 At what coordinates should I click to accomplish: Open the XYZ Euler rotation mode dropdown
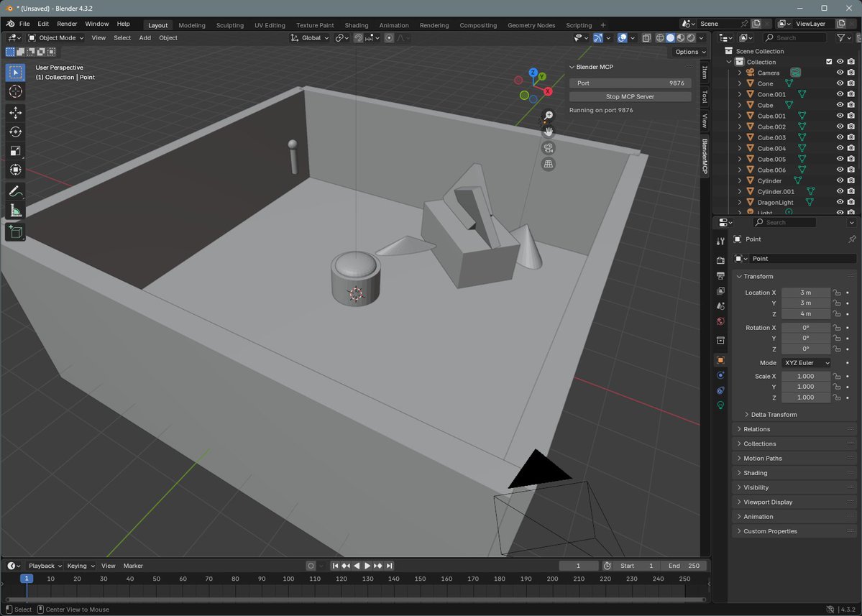[x=805, y=362]
